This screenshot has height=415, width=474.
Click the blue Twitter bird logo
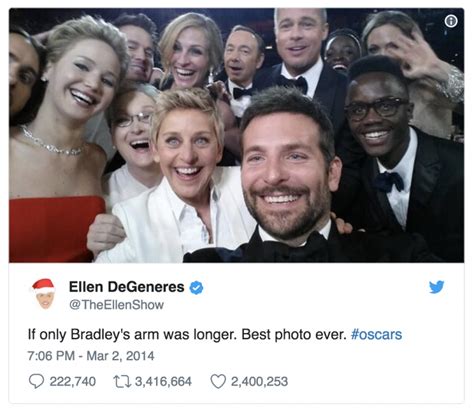pyautogui.click(x=436, y=287)
